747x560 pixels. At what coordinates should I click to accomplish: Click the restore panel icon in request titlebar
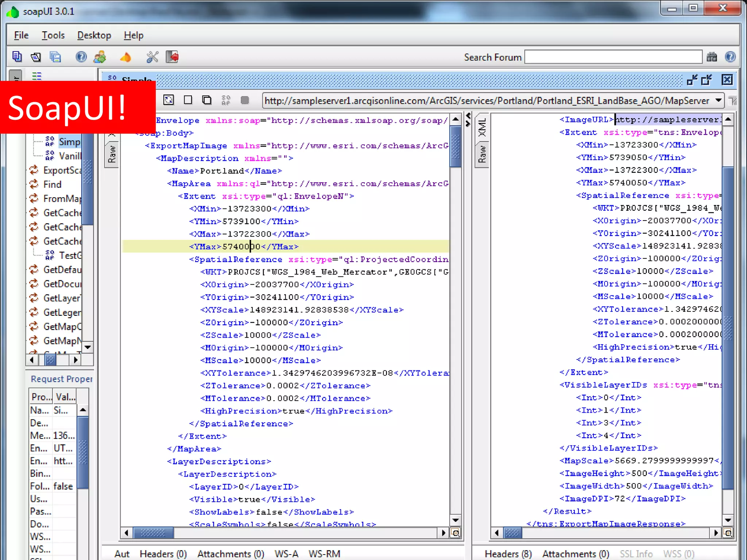(x=707, y=79)
